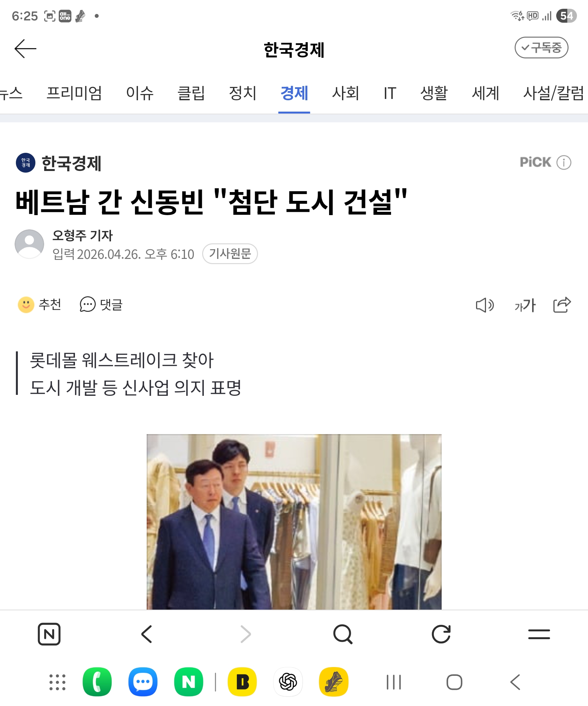
Task: Go to Naver home via the N button
Action: tap(49, 634)
